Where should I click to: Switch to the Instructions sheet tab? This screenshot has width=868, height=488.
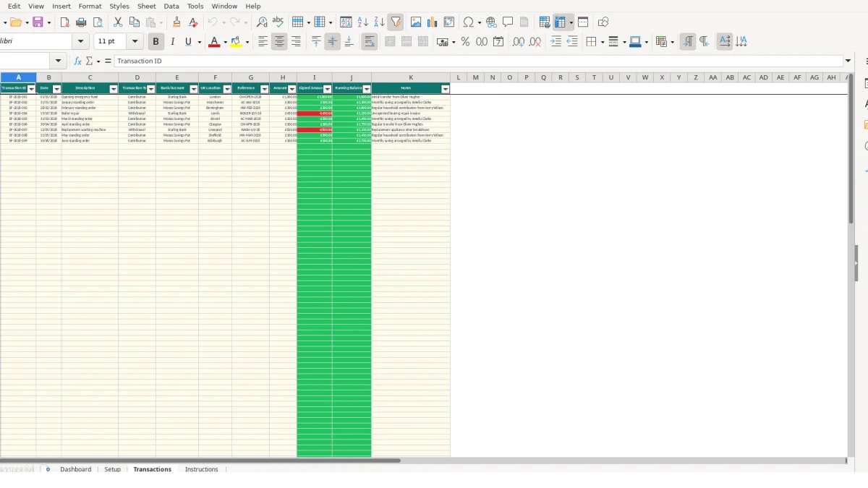click(x=201, y=469)
